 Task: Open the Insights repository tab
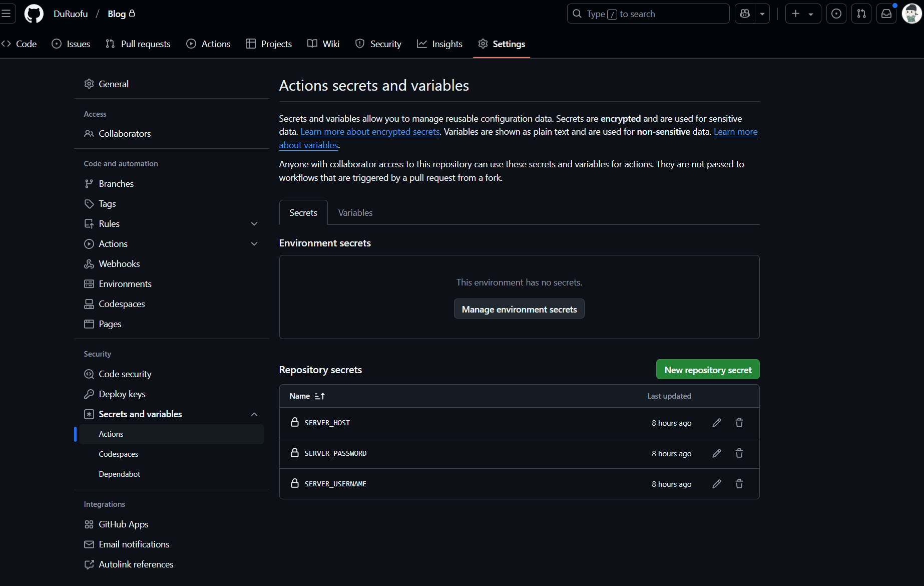(439, 44)
